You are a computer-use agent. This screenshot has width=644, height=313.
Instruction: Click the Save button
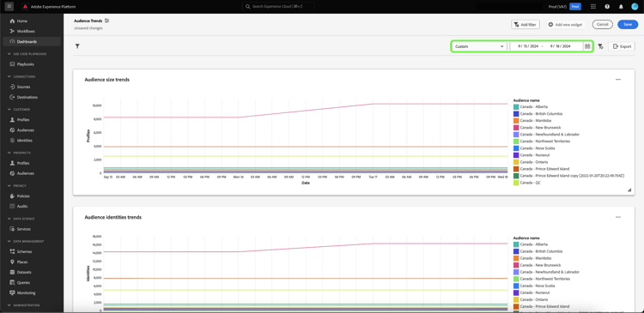pyautogui.click(x=628, y=25)
